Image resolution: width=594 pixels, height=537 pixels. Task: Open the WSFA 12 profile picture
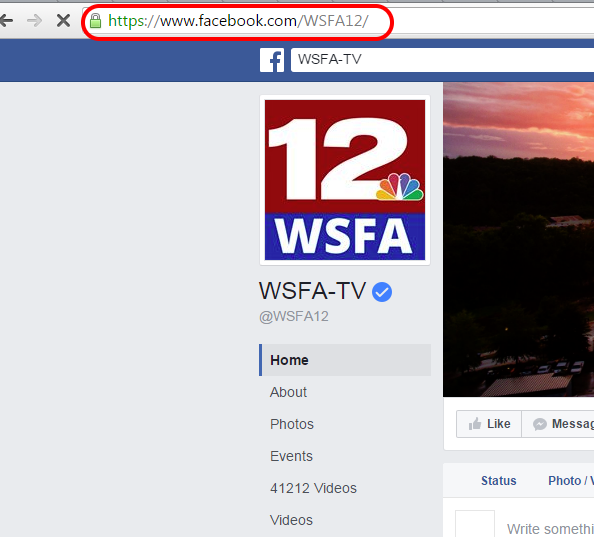(345, 180)
